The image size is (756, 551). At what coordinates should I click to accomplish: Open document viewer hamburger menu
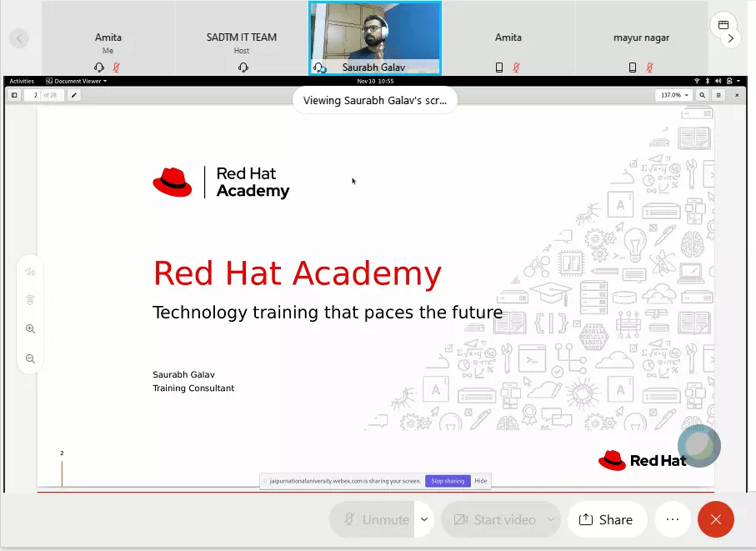pos(718,95)
